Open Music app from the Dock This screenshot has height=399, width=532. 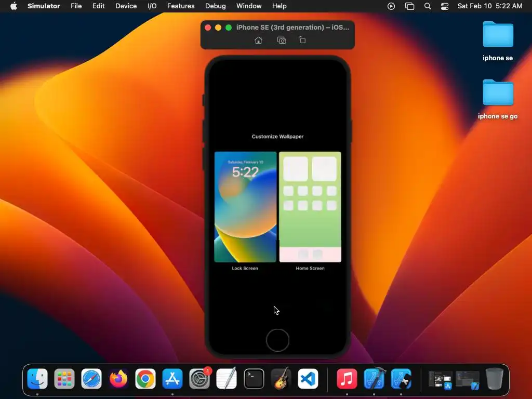[347, 379]
